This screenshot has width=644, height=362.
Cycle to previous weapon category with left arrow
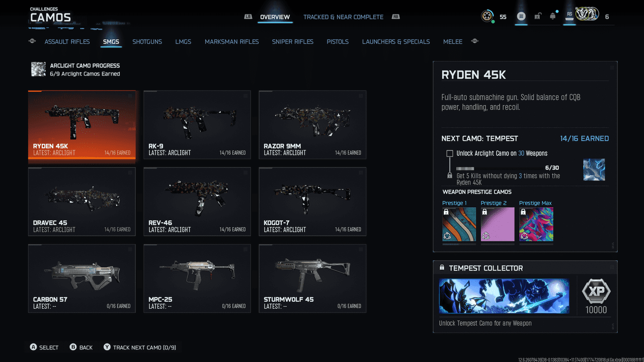coord(32,41)
